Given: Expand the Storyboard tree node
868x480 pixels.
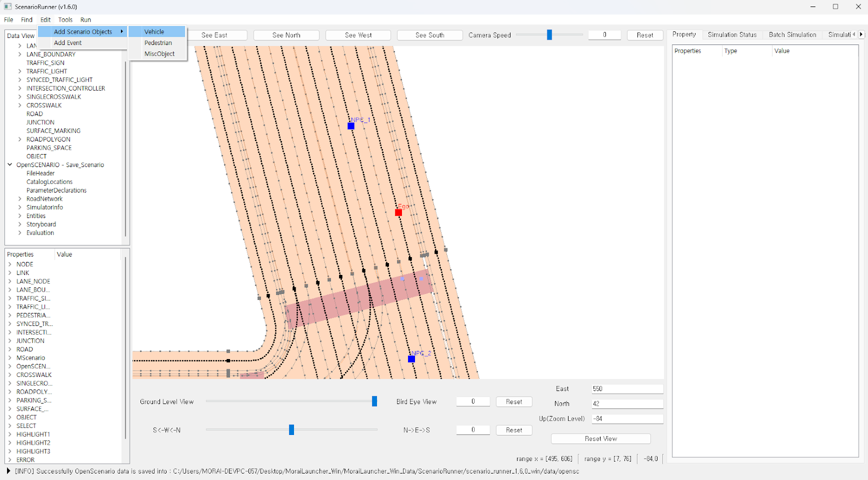Looking at the screenshot, I should pyautogui.click(x=20, y=225).
